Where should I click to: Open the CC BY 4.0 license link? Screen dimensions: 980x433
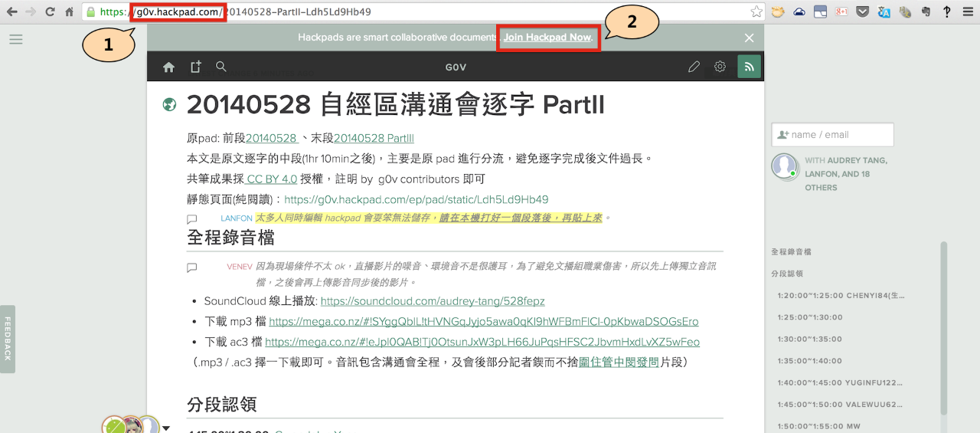(x=272, y=179)
